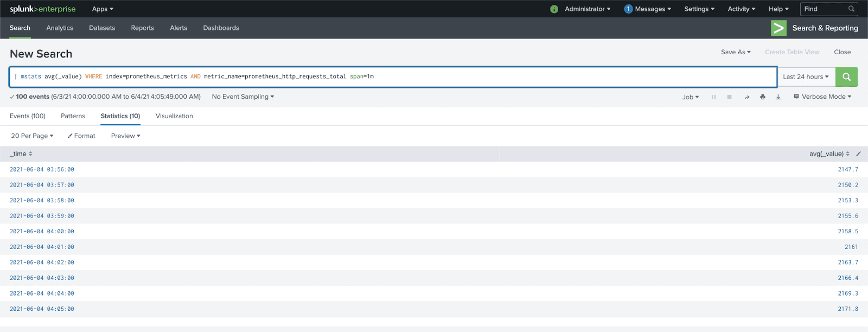Click pencil icon on avg(_value) column

[x=858, y=154]
